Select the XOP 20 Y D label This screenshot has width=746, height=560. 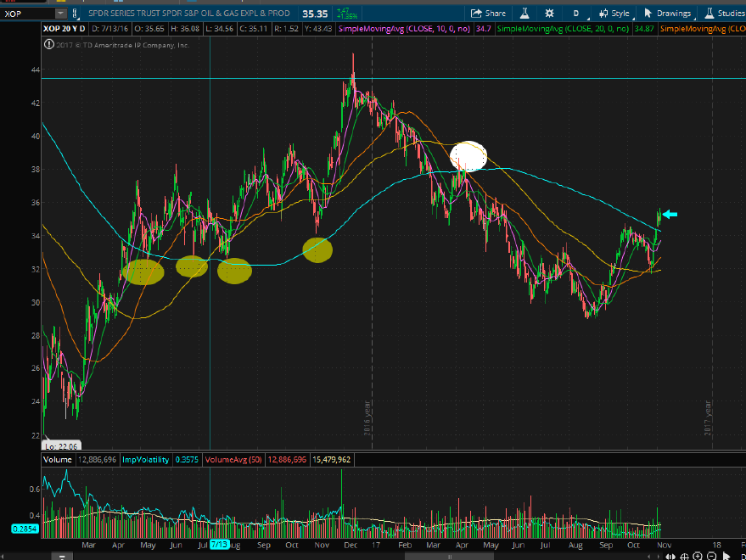[65, 29]
